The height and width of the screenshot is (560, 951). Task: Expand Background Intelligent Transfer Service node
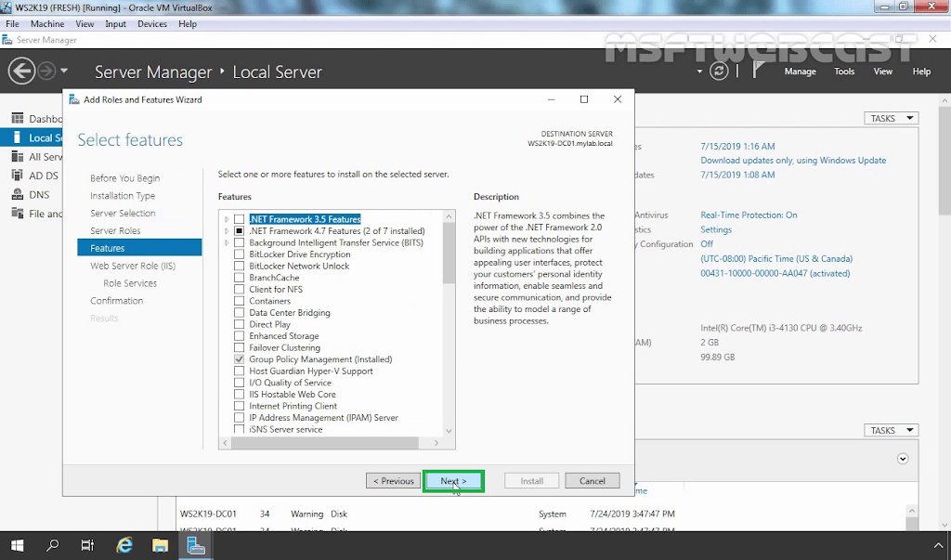(227, 242)
